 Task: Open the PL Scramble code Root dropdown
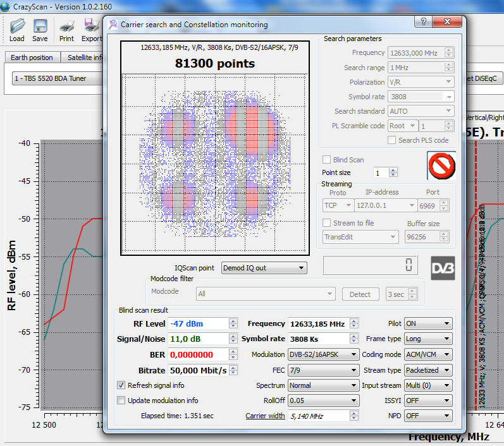(403, 126)
